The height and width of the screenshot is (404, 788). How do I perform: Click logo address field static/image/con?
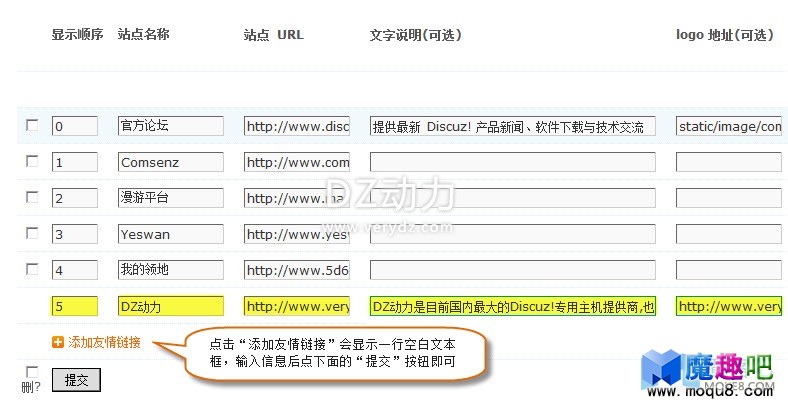729,126
